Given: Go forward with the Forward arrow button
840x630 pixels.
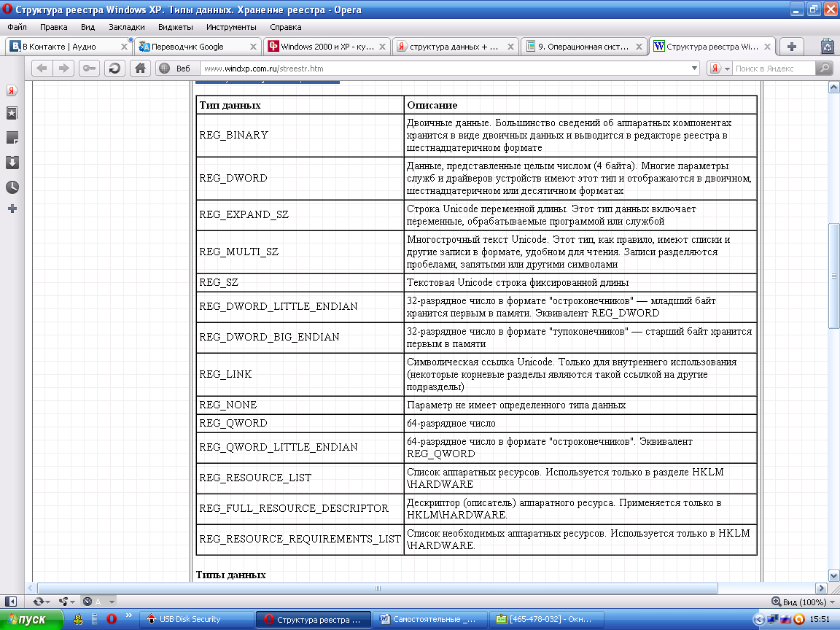Looking at the screenshot, I should pos(63,68).
